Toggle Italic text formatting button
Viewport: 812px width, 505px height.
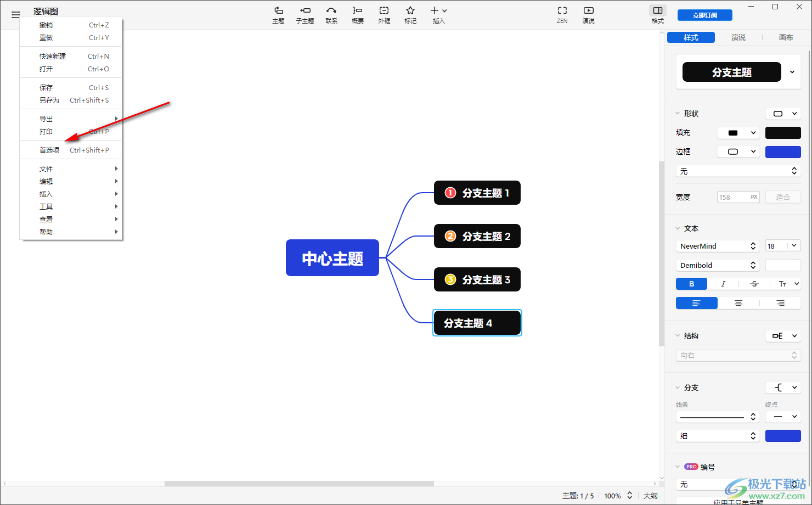(723, 284)
